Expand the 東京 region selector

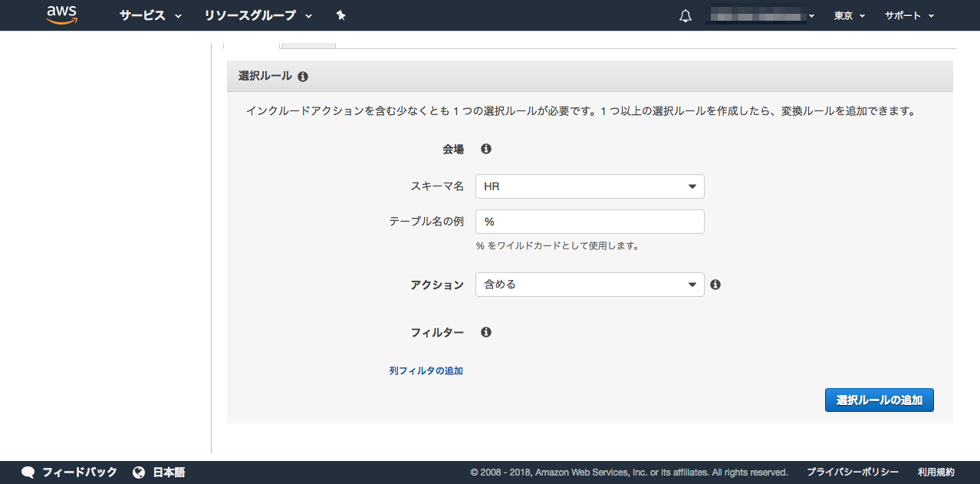click(850, 16)
